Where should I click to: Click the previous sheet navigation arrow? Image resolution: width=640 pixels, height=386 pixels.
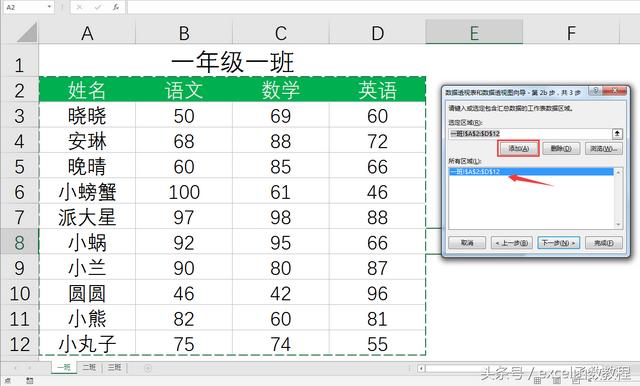pos(16,368)
